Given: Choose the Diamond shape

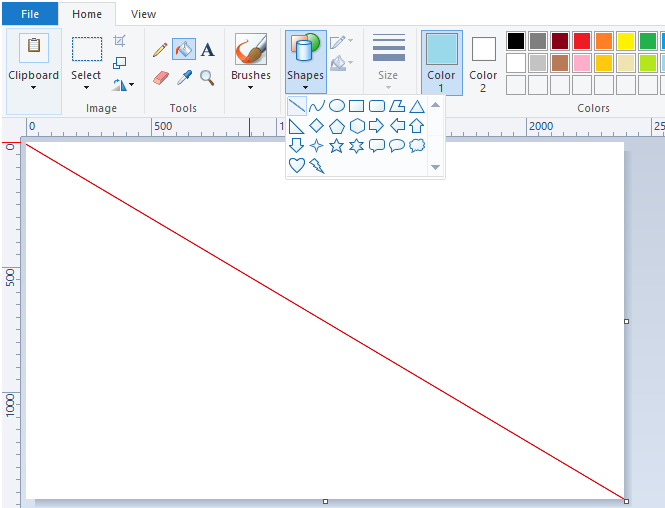Looking at the screenshot, I should [316, 126].
